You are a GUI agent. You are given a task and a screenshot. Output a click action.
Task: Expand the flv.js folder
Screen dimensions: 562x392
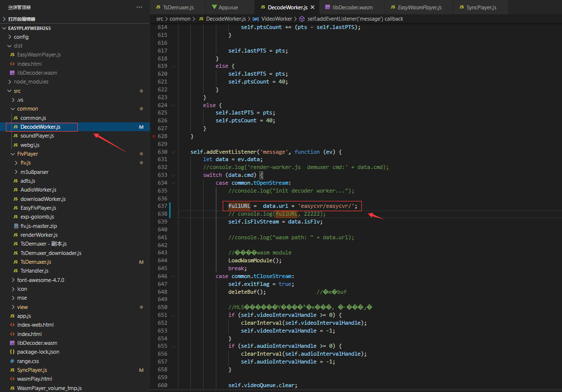75,163
